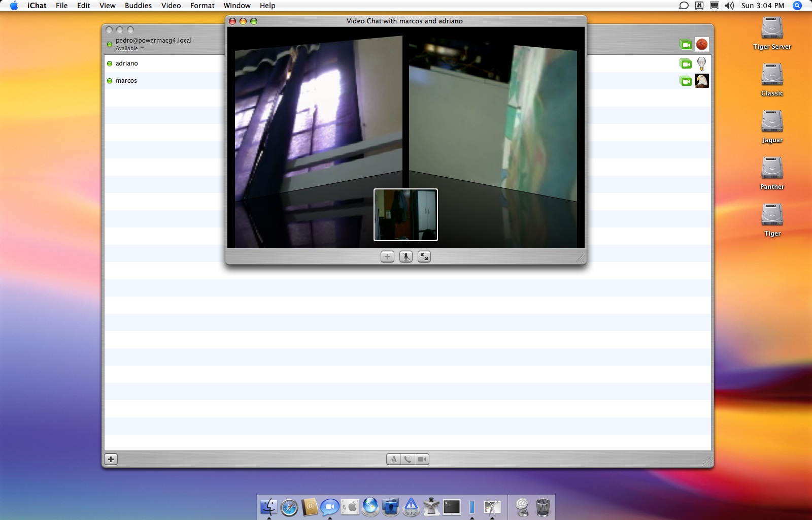Open the Help menu

coord(267,6)
